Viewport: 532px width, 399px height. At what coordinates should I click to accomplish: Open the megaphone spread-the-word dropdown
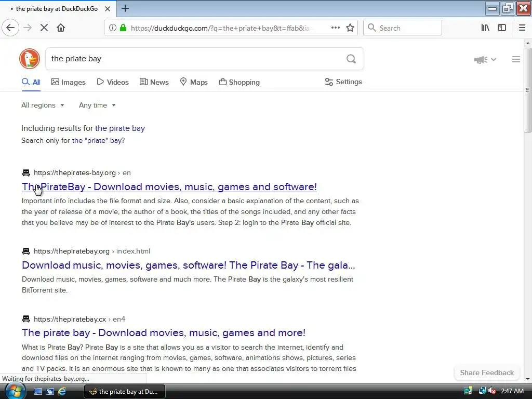[485, 60]
